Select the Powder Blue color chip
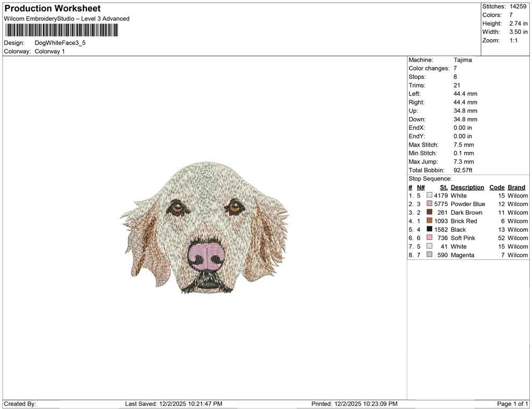The height and width of the screenshot is (409, 532). [429, 204]
